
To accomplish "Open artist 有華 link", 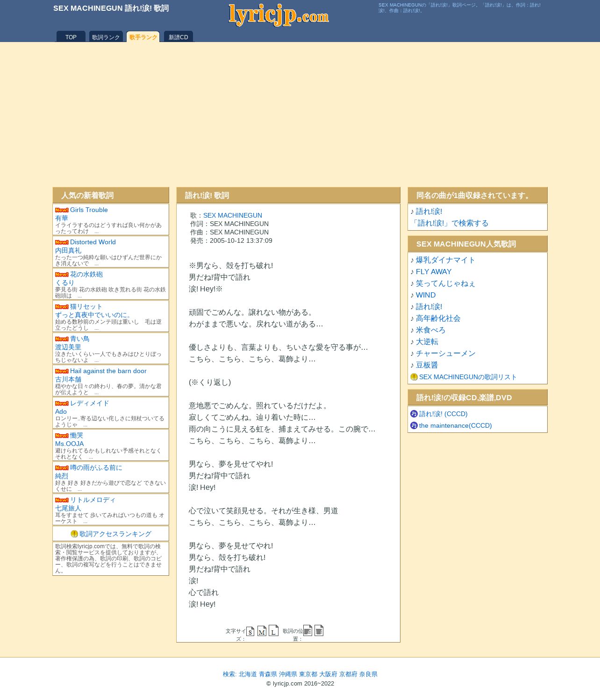I will [62, 218].
